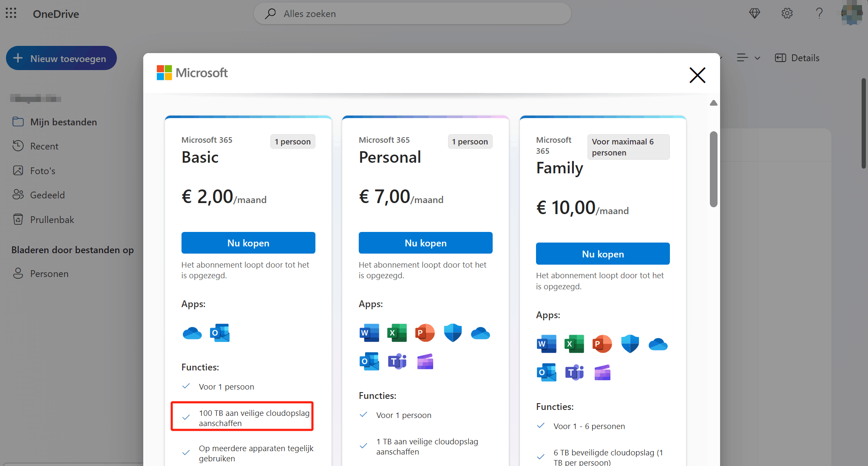Viewport: 868px width, 466px height.
Task: Click the Excel icon in Family plan
Action: (574, 344)
